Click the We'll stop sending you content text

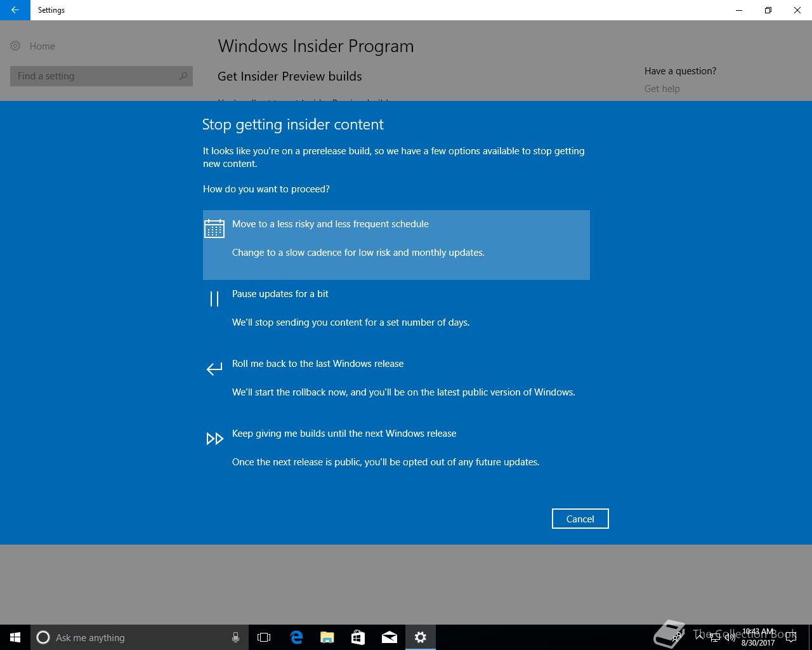351,322
